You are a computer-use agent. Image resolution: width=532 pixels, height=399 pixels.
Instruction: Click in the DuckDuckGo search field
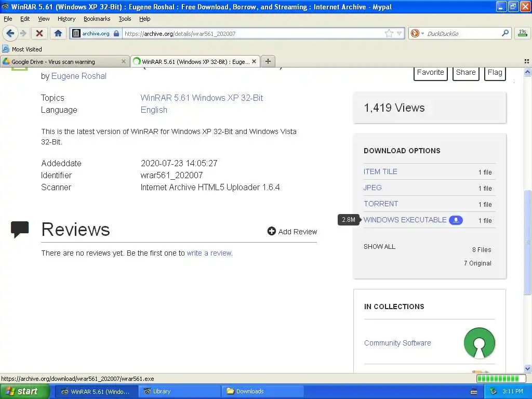(462, 34)
